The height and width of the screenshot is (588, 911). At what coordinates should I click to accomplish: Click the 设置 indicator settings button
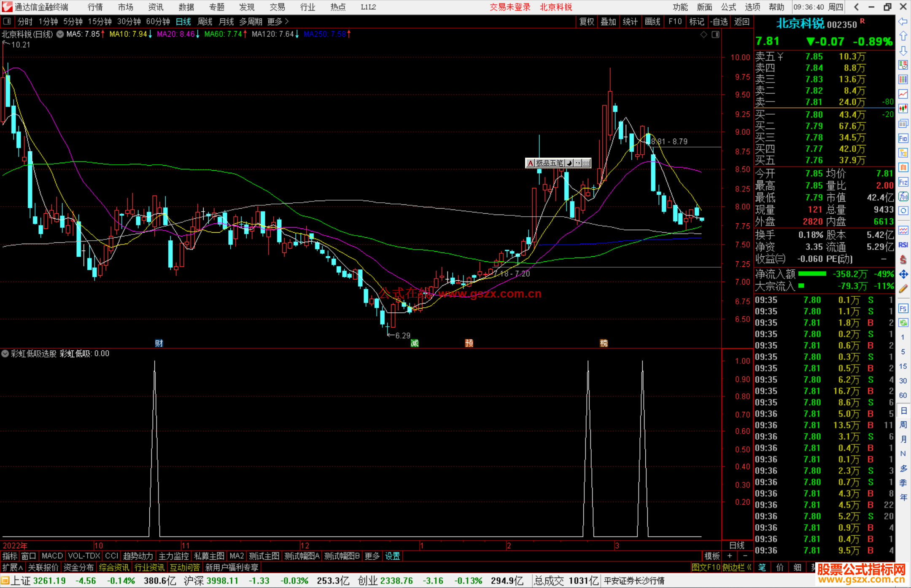[392, 556]
